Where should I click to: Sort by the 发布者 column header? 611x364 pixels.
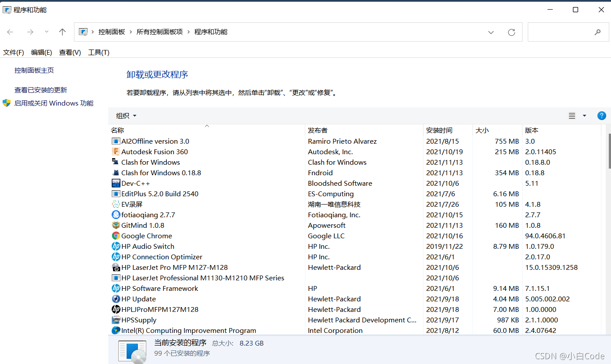click(x=364, y=130)
